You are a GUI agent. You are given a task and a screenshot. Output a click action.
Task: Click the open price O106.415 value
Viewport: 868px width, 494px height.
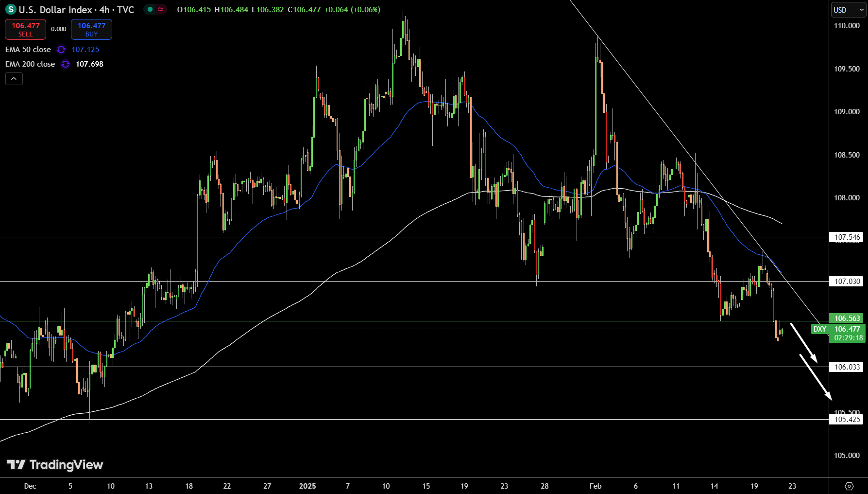194,10
